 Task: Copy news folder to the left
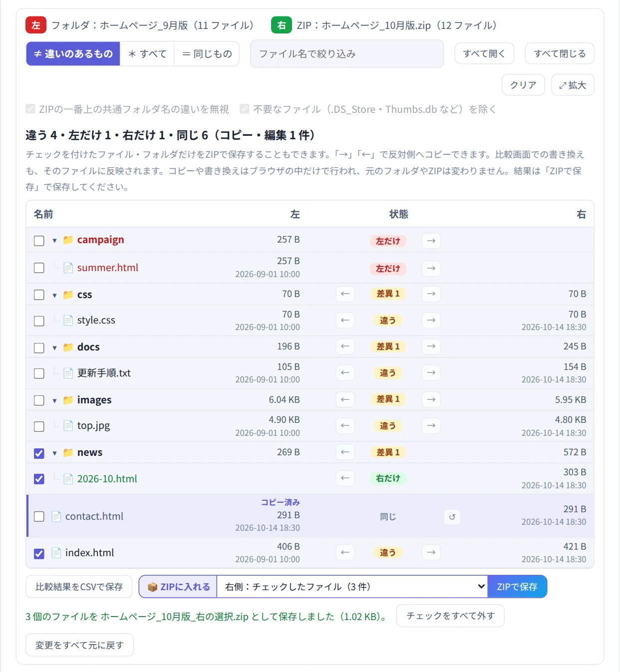click(345, 452)
